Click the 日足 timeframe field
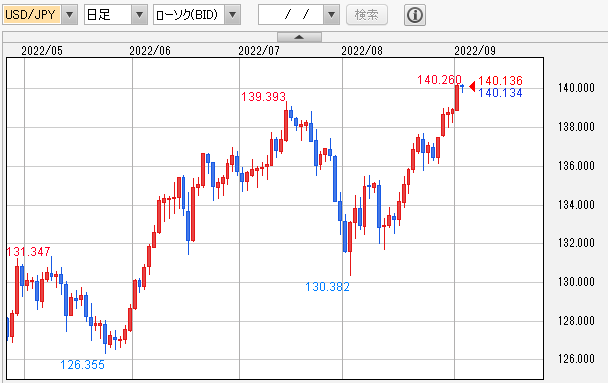 click(108, 15)
